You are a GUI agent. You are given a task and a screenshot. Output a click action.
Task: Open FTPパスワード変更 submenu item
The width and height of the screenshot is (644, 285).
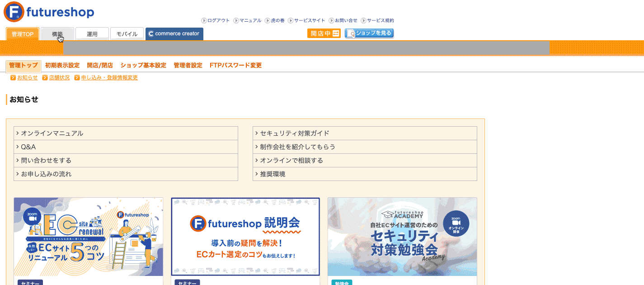(x=235, y=66)
